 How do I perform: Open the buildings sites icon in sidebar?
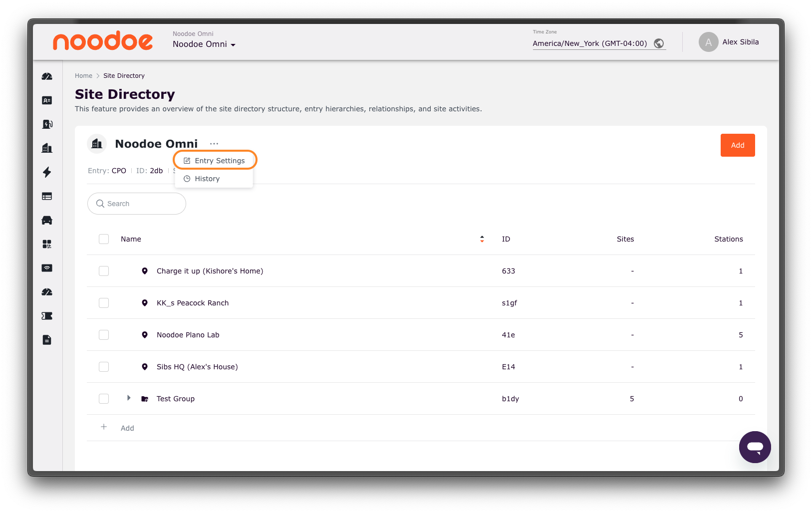click(x=47, y=148)
